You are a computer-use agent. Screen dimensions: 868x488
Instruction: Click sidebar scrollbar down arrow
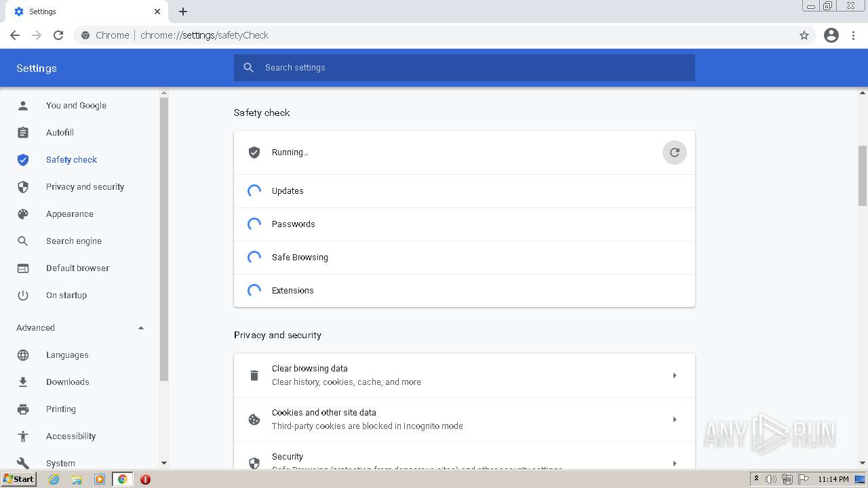tap(163, 463)
